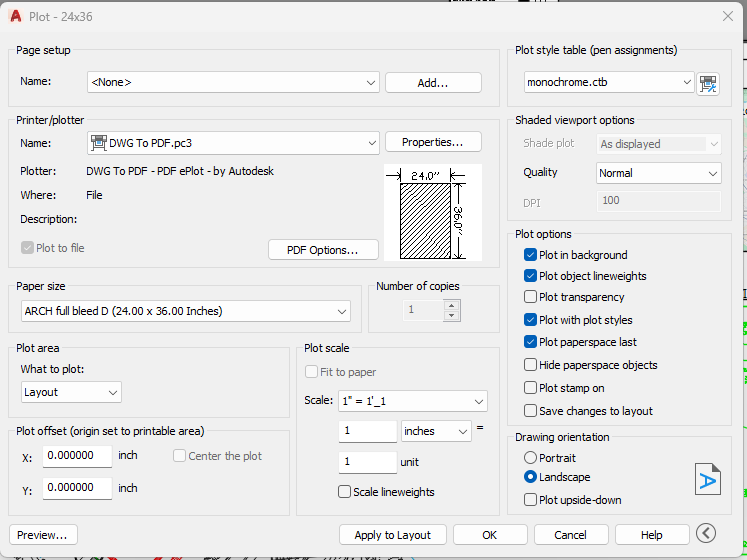
Task: Click the scale inches value field
Action: [367, 431]
